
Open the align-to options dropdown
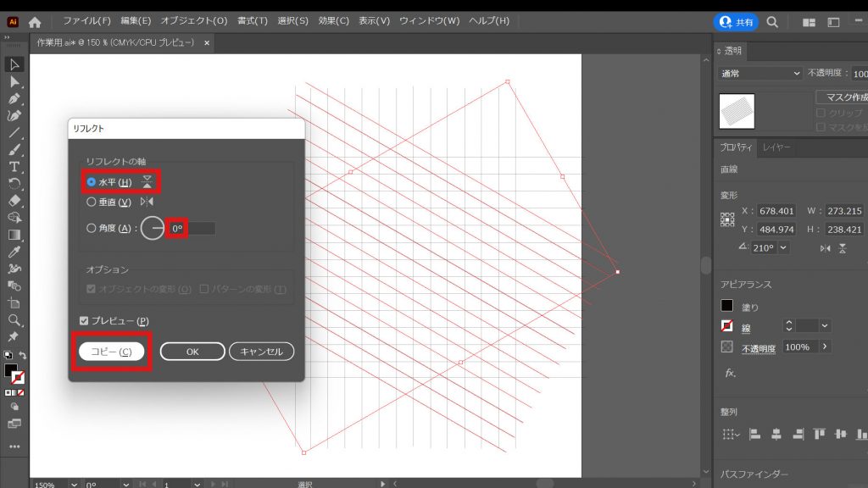coord(731,435)
